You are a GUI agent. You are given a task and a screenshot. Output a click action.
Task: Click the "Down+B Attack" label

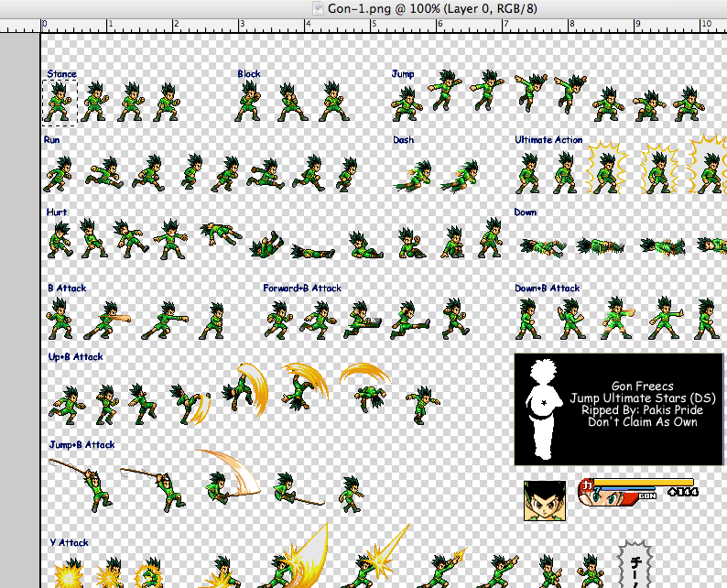coord(548,288)
